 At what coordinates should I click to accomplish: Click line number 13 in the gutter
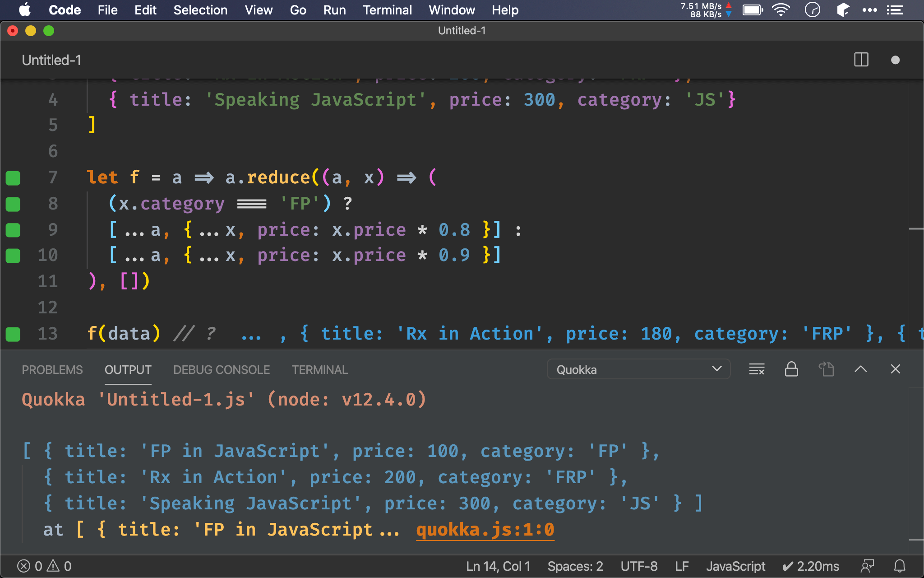click(x=47, y=334)
